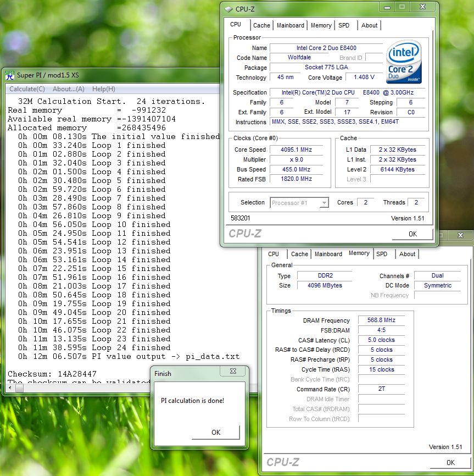Click the 'Loop 24 finished' line in Super PI

(x=94, y=347)
